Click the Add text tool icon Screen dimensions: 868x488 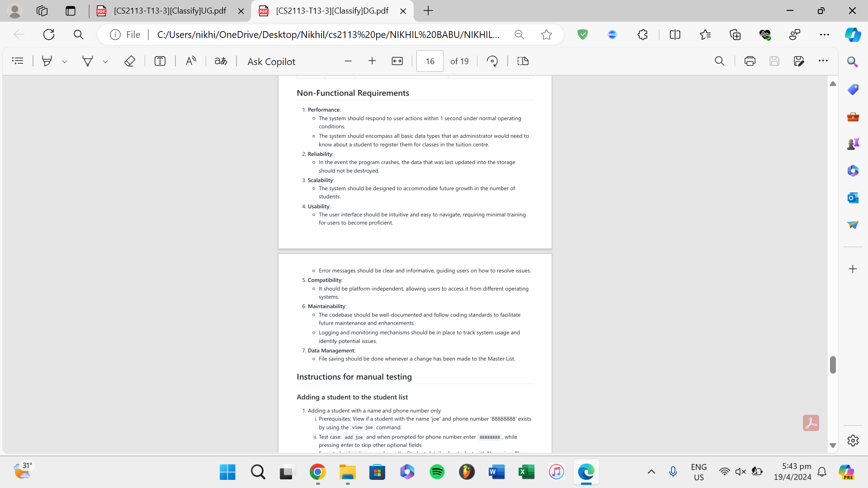pyautogui.click(x=160, y=61)
